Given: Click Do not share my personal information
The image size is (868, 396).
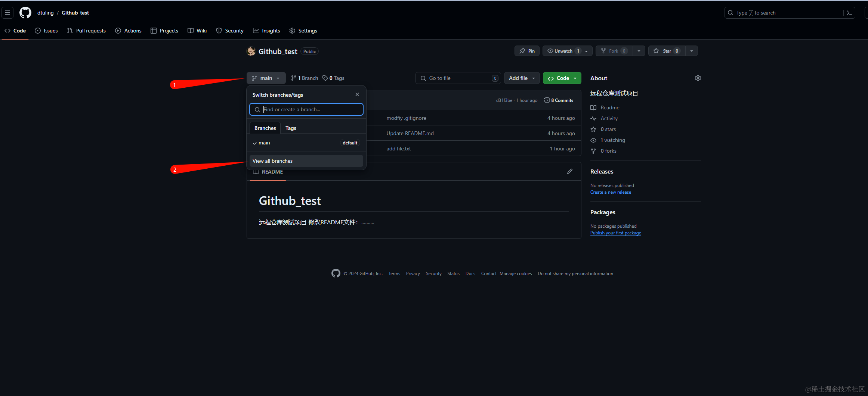Looking at the screenshot, I should click(575, 274).
